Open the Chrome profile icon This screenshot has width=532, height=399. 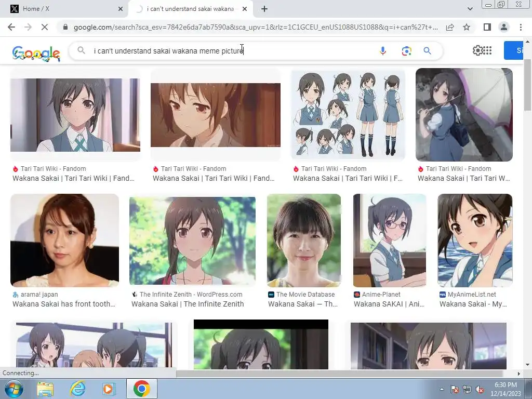504,27
